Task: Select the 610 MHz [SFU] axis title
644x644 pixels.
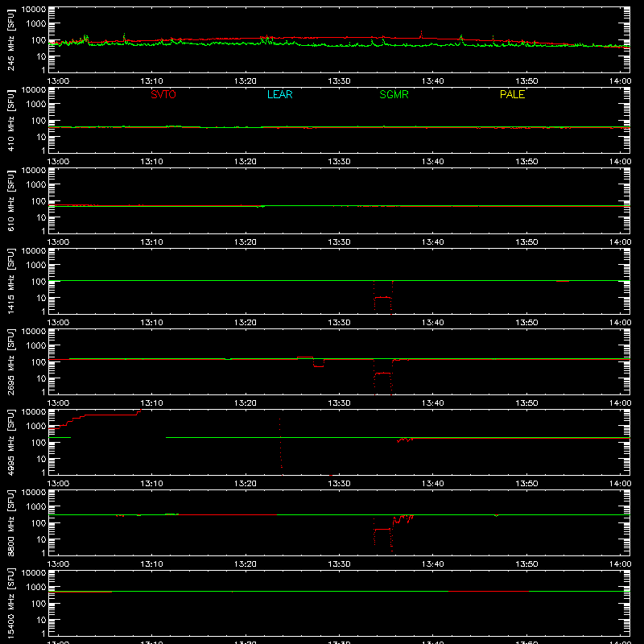Action: [11, 200]
